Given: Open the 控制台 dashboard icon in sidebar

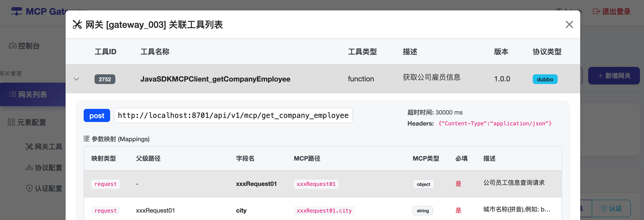Looking at the screenshot, I should click(x=13, y=46).
